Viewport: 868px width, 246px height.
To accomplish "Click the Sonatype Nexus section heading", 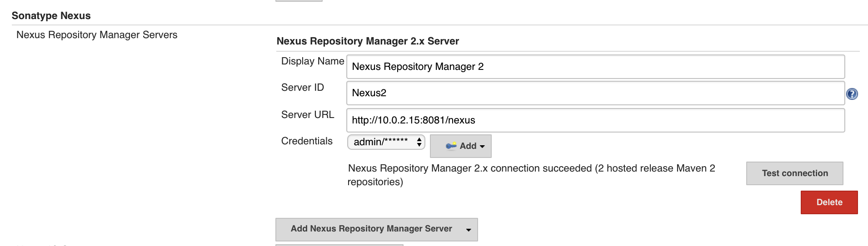I will [x=51, y=16].
